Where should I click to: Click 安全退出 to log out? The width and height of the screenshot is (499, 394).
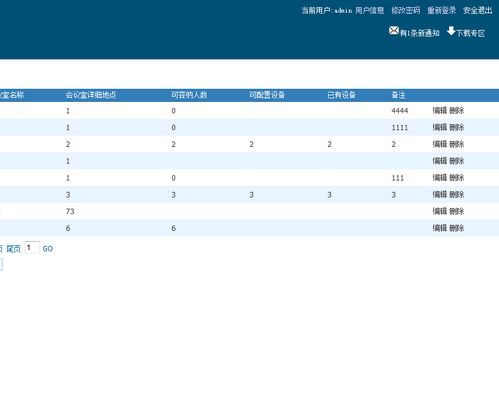(x=478, y=11)
